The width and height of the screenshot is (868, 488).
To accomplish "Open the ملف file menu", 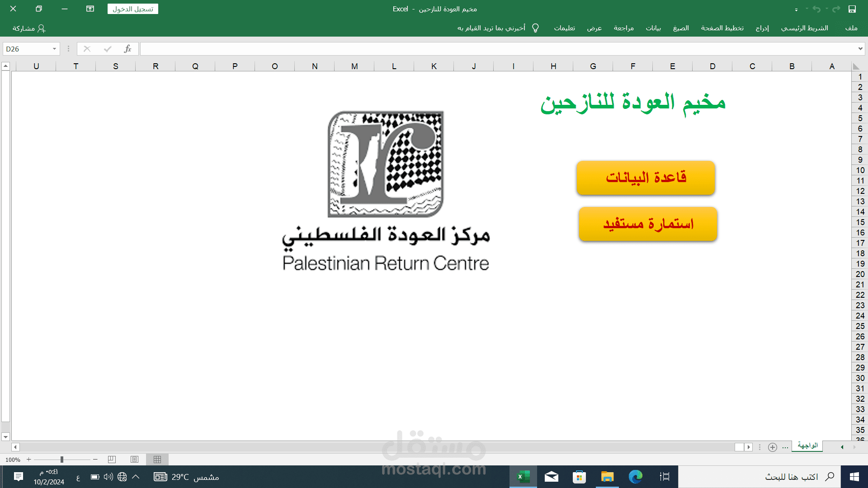I will 851,28.
